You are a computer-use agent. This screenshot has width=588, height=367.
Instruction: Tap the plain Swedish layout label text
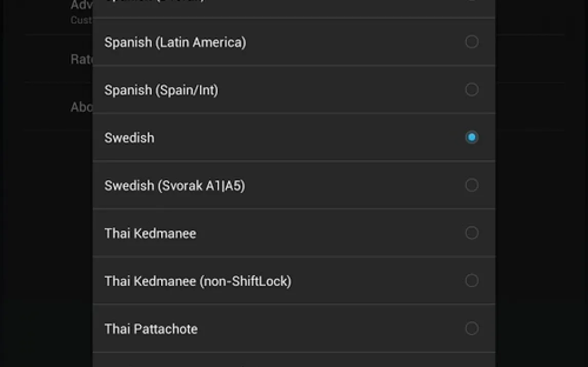(129, 138)
